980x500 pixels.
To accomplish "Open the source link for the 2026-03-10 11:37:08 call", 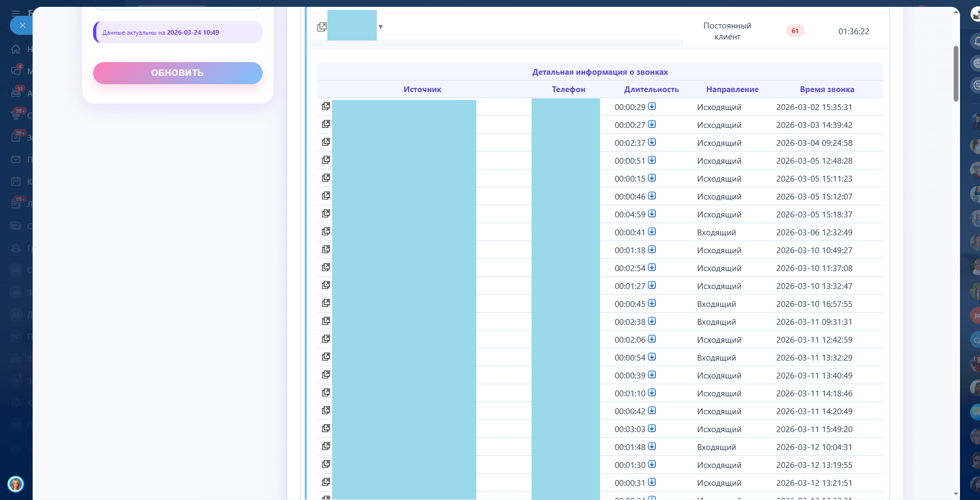I will [326, 267].
